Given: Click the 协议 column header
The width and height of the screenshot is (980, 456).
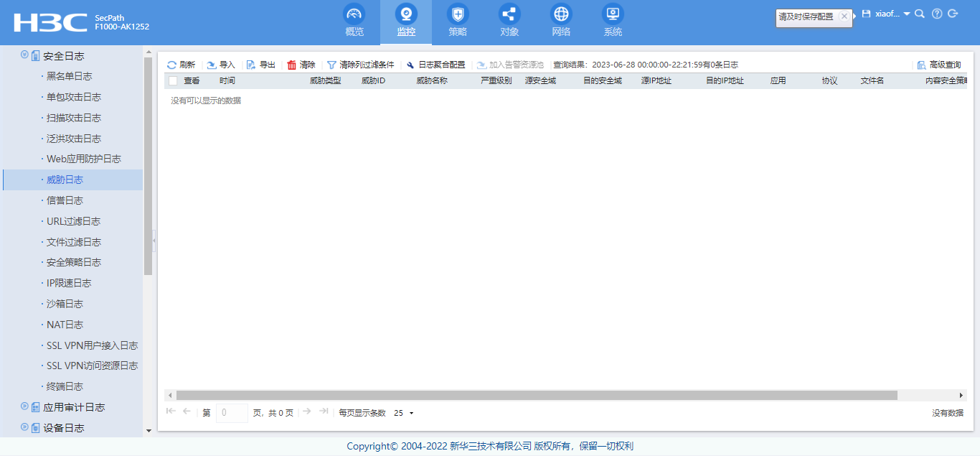Looking at the screenshot, I should [830, 80].
